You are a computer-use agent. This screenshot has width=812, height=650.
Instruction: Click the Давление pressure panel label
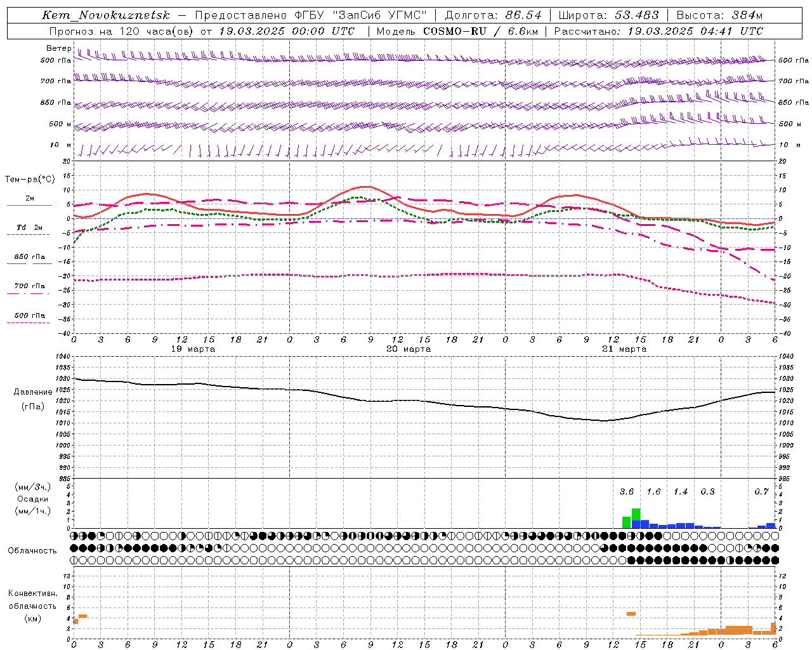33,392
